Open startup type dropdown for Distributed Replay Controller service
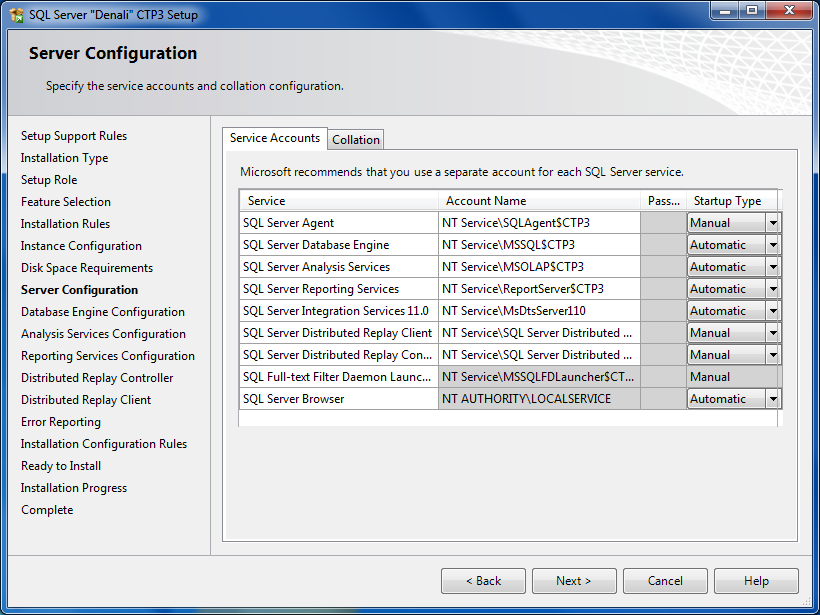This screenshot has width=820, height=615. (x=772, y=355)
